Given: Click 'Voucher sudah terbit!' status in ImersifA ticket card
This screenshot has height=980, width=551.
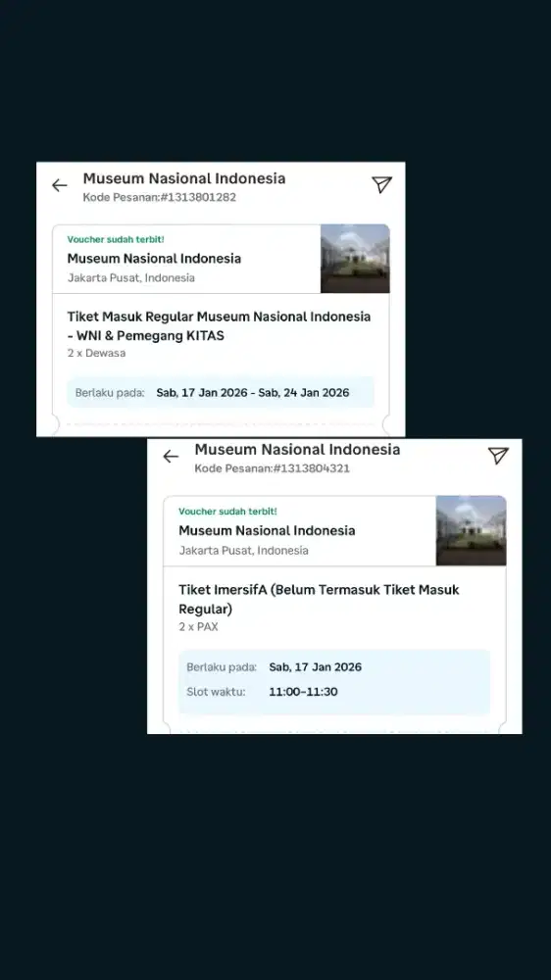Looking at the screenshot, I should [x=227, y=512].
